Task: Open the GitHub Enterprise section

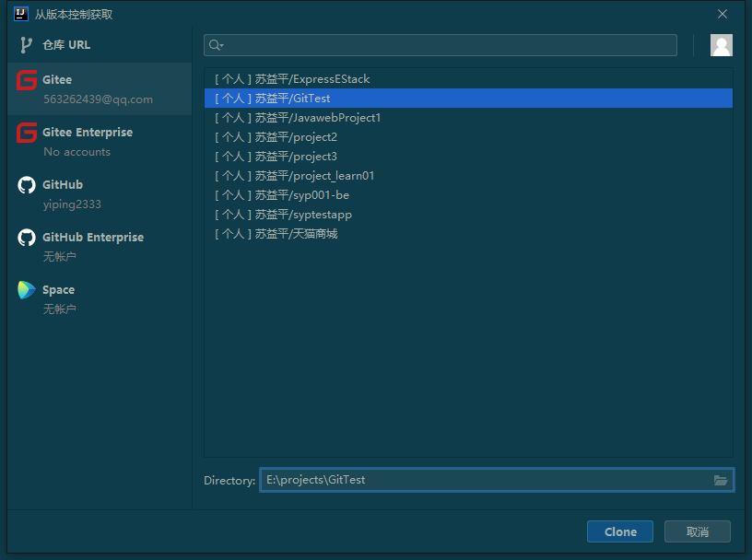Action: [100, 247]
